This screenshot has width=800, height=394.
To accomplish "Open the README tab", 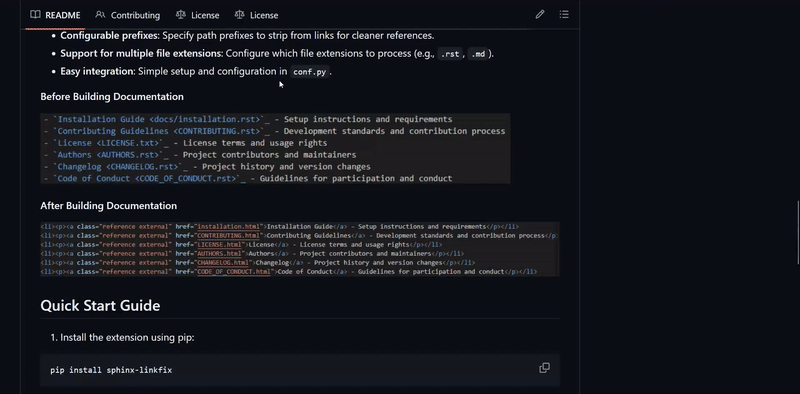I will click(55, 15).
